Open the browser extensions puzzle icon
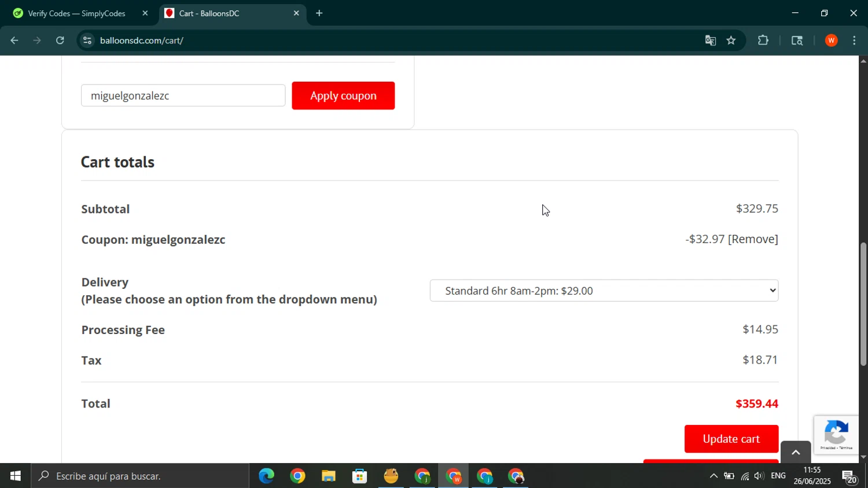Screen dimensions: 868x488 [x=763, y=41]
